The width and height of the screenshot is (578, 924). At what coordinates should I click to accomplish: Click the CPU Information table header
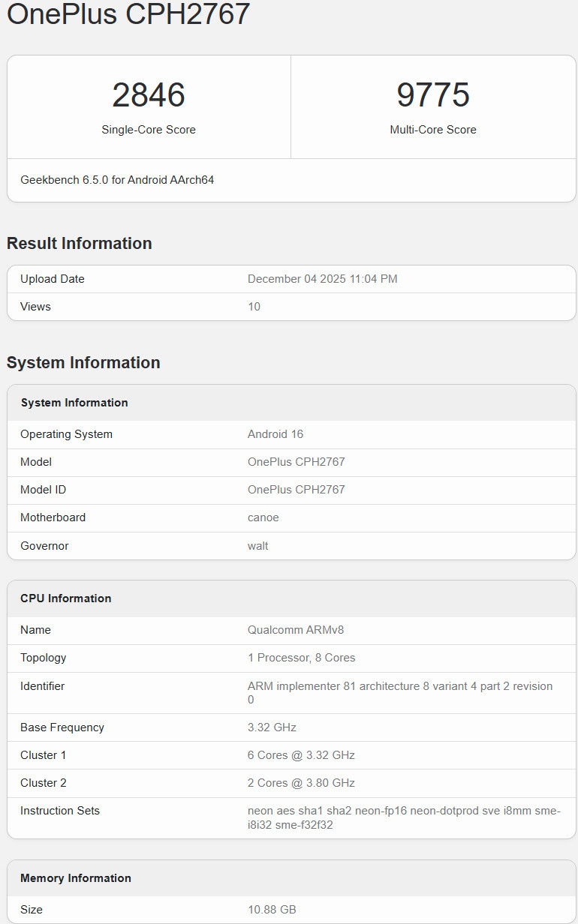point(66,598)
